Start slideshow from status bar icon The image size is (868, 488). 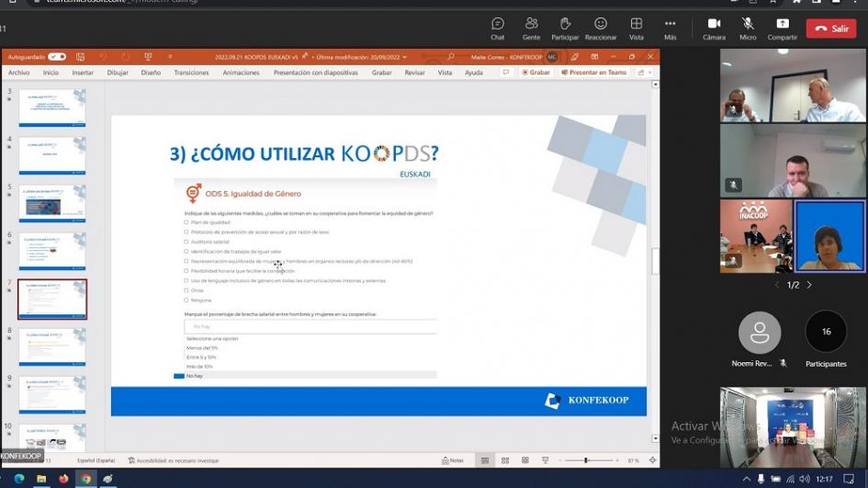coord(546,460)
